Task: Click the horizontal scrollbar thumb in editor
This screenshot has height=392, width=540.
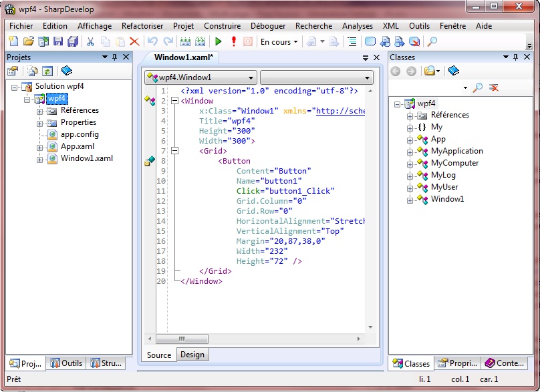Action: click(x=182, y=339)
